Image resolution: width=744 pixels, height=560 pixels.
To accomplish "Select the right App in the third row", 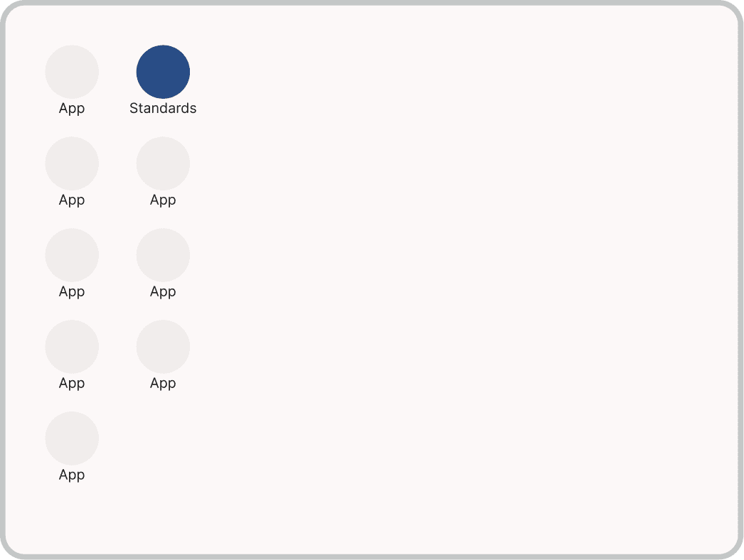I will coord(163,254).
